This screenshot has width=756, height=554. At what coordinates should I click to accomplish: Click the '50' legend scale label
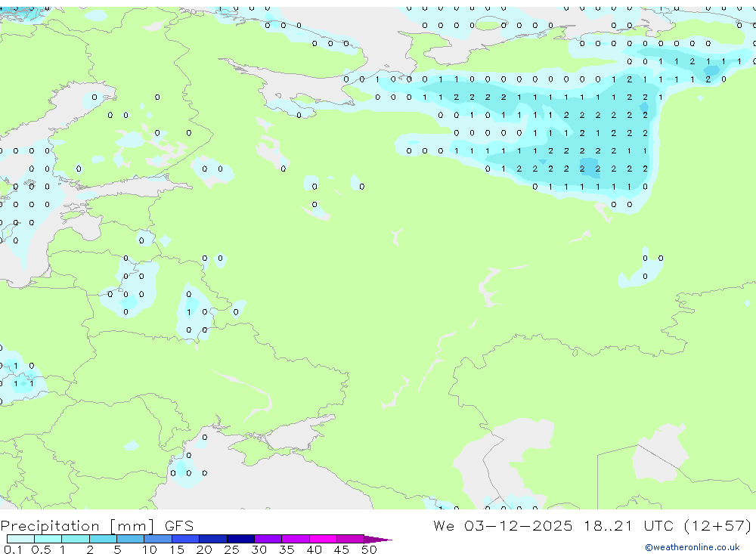[x=369, y=549]
